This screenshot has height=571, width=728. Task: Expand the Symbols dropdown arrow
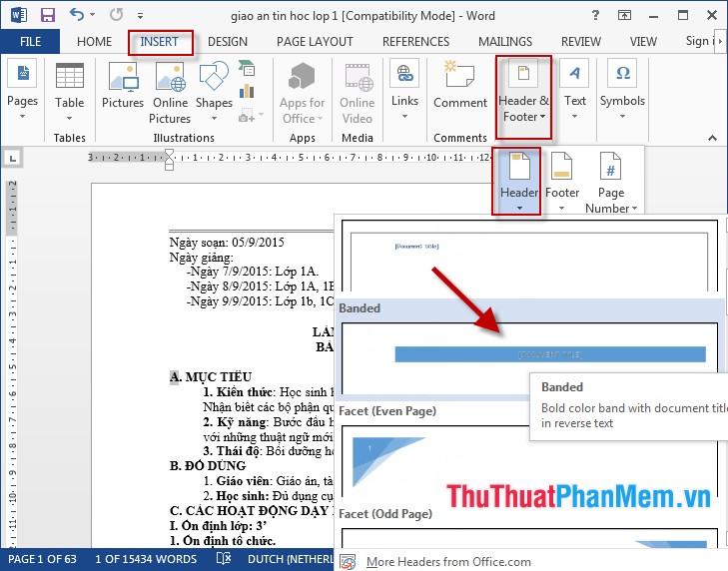(622, 117)
